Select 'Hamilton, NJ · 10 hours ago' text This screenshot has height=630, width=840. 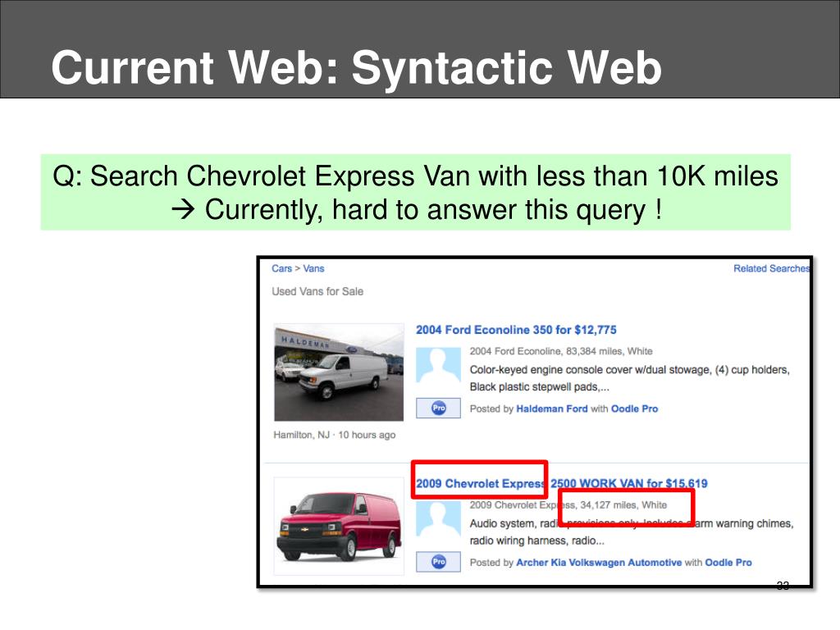coord(335,435)
